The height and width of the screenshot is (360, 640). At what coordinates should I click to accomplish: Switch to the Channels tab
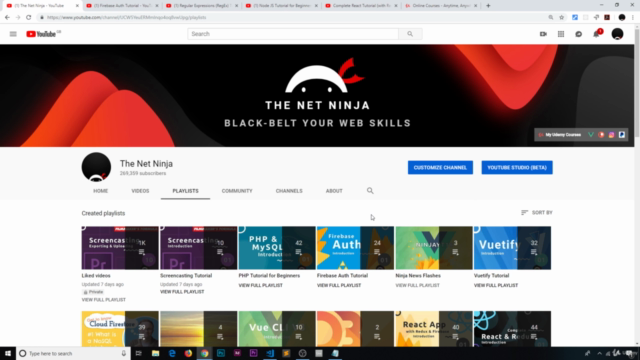pos(289,191)
